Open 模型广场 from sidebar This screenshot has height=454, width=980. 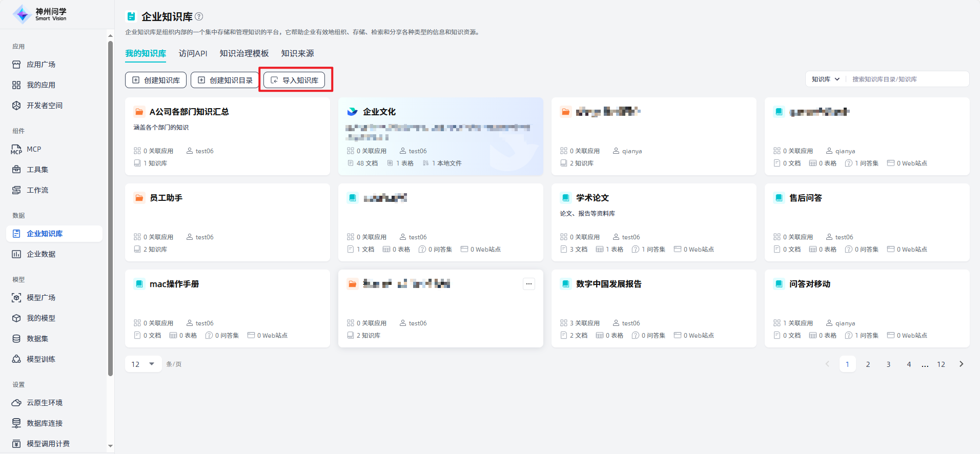(41, 298)
